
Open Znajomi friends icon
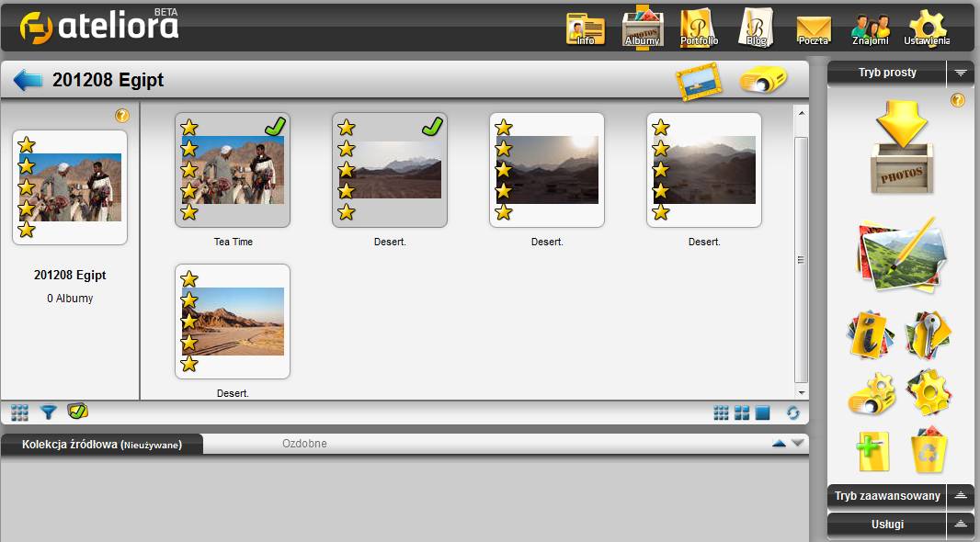pos(870,29)
